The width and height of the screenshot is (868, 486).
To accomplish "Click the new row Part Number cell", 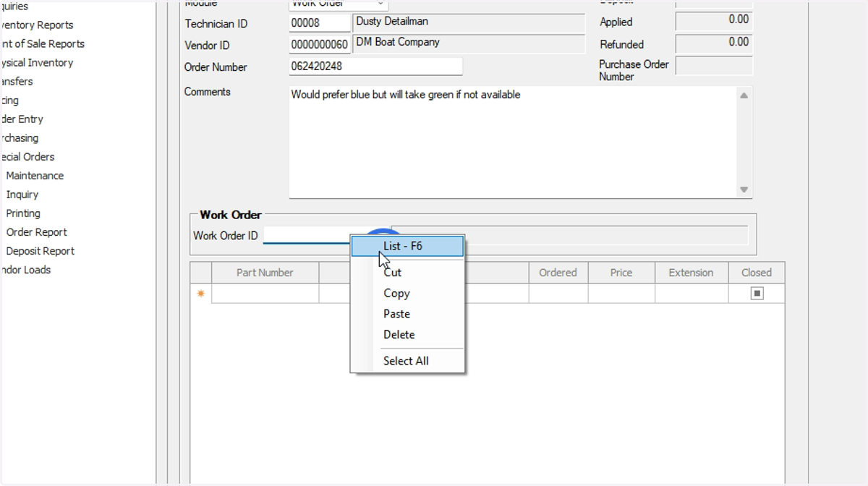I will (x=265, y=293).
